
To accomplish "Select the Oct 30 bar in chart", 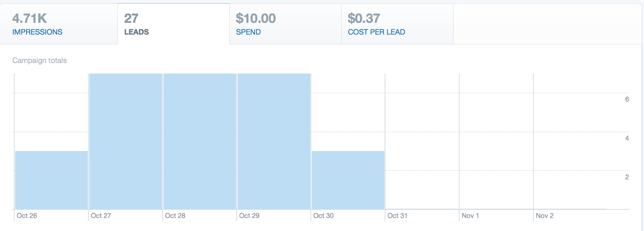I will click(x=348, y=180).
